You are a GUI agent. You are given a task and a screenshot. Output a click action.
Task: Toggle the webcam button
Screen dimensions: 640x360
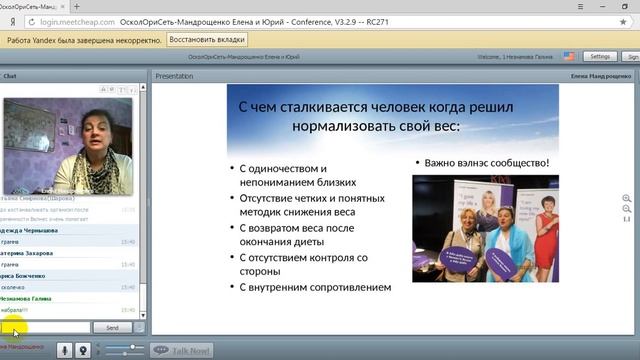coord(83,351)
